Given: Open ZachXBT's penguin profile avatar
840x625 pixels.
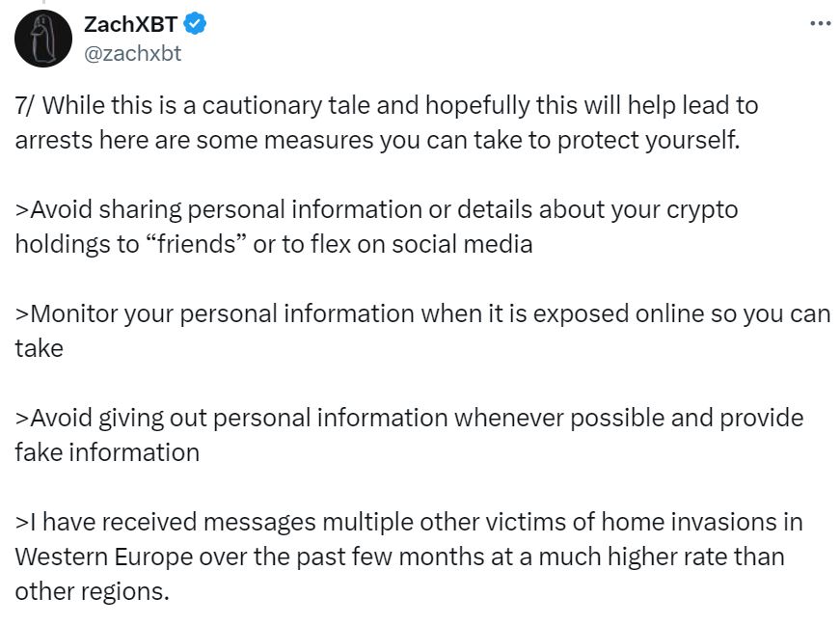Looking at the screenshot, I should click(x=42, y=39).
